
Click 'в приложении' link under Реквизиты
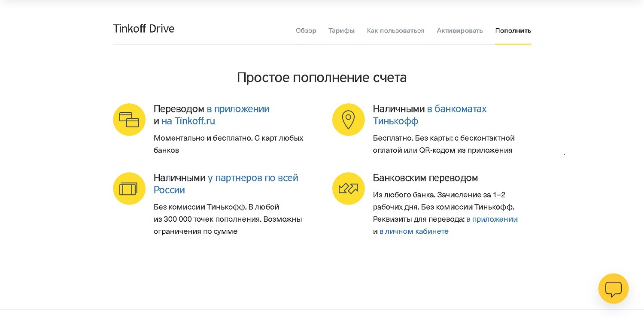coord(492,220)
